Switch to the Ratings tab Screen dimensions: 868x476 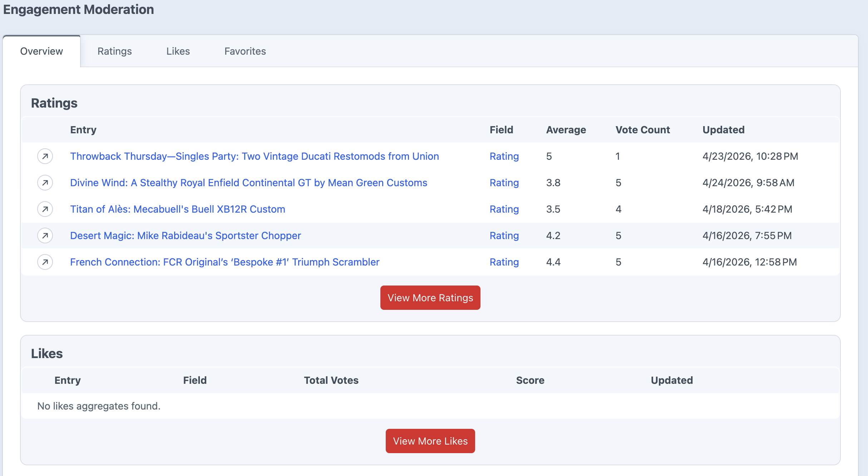coord(115,51)
